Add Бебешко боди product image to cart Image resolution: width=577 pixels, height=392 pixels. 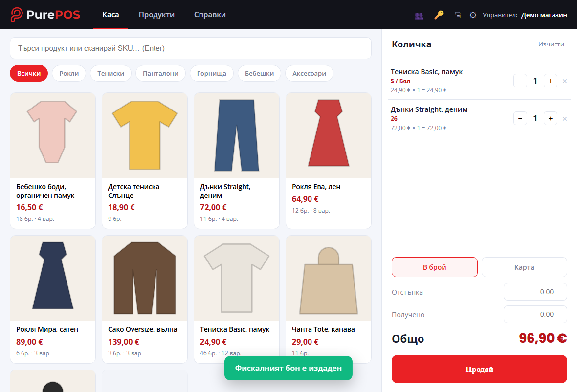pyautogui.click(x=53, y=135)
